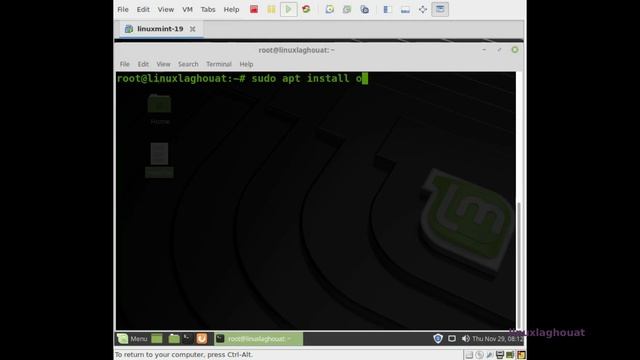Click the red power off VM icon
This screenshot has width=640, height=360.
254,9
